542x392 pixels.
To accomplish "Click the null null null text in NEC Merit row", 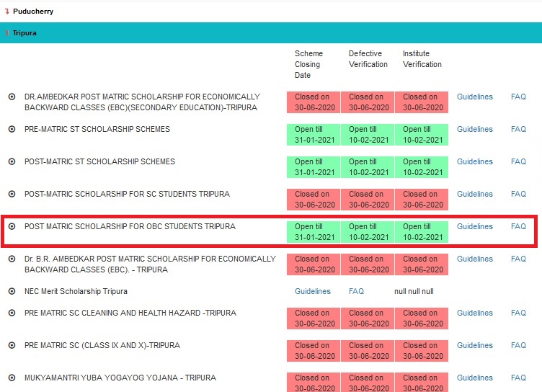I will coord(414,291).
